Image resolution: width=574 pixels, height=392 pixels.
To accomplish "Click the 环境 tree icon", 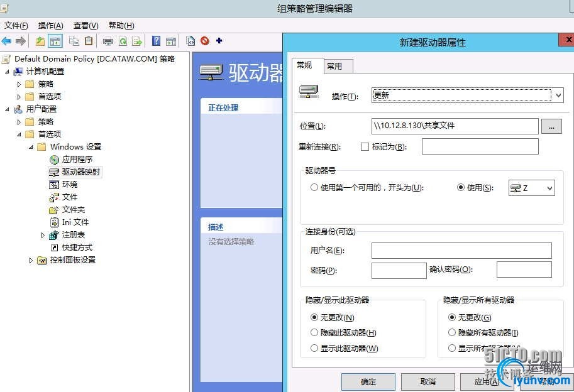I will point(54,185).
